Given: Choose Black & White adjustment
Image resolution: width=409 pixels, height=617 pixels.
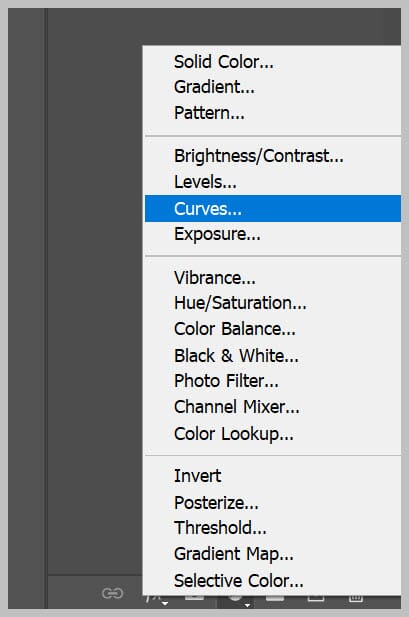Looking at the screenshot, I should (x=272, y=356).
